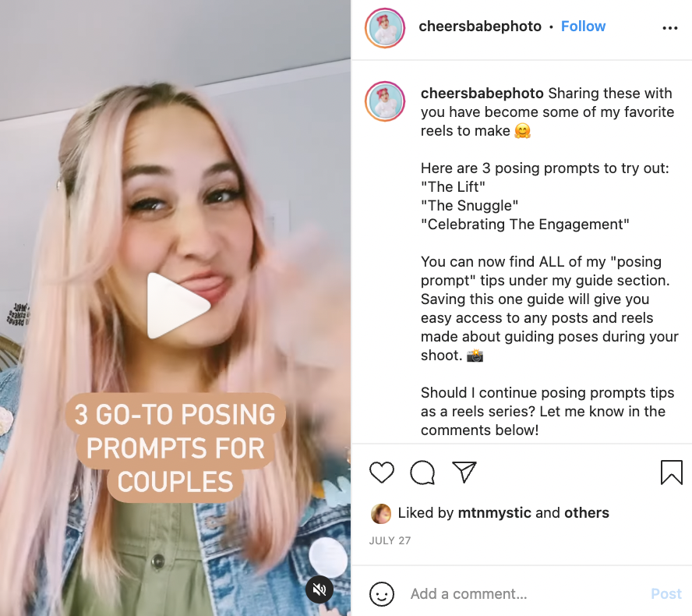Open caption username cheersbabephoto link
Image resolution: width=692 pixels, height=616 pixels.
click(482, 94)
